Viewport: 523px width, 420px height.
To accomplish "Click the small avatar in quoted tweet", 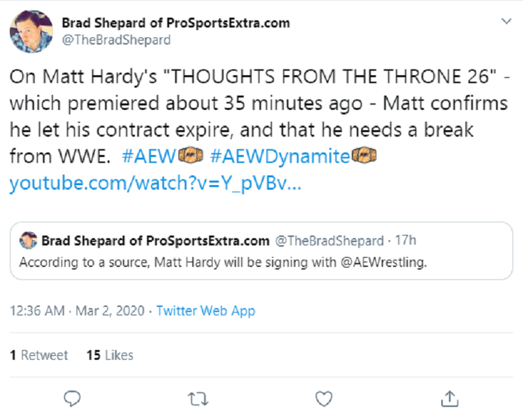I will [x=28, y=241].
